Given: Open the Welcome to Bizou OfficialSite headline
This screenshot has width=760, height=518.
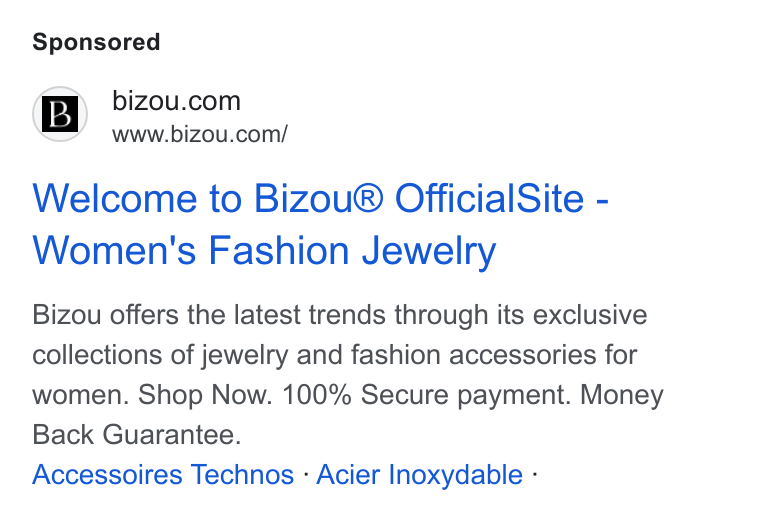Looking at the screenshot, I should point(320,224).
